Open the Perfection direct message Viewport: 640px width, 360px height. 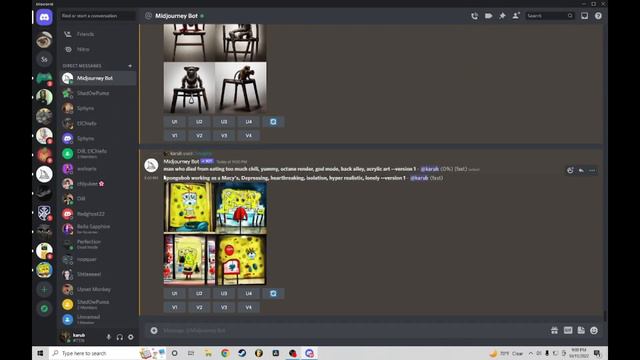coord(98,244)
